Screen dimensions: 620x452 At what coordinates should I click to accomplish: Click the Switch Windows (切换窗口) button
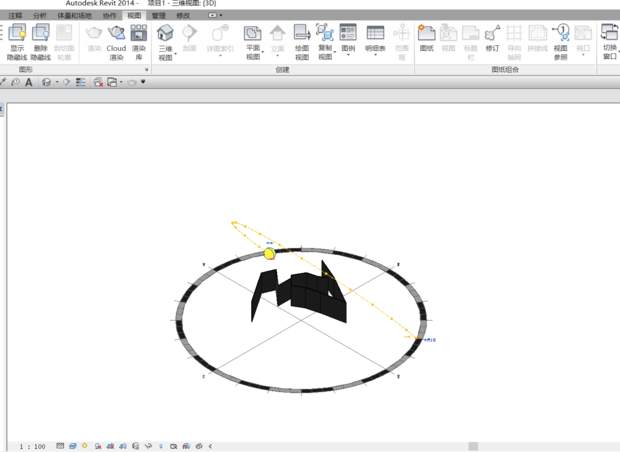tap(609, 41)
